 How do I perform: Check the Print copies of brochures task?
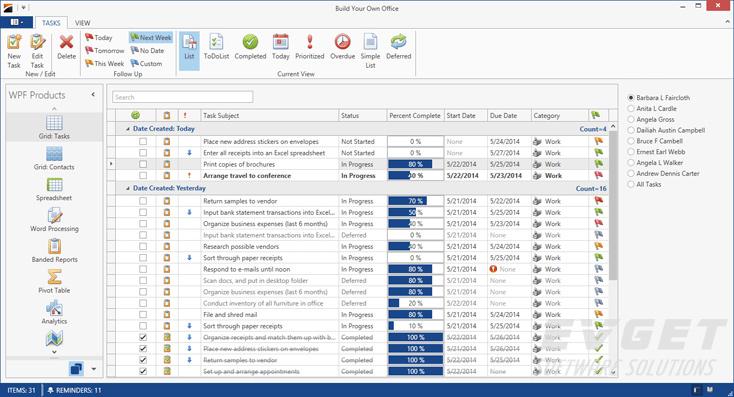coord(143,164)
